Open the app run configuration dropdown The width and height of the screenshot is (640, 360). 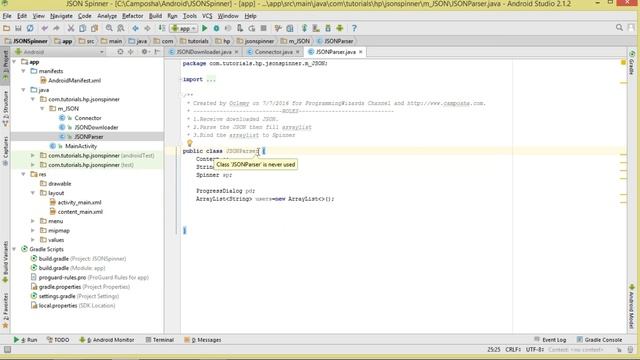(x=184, y=28)
